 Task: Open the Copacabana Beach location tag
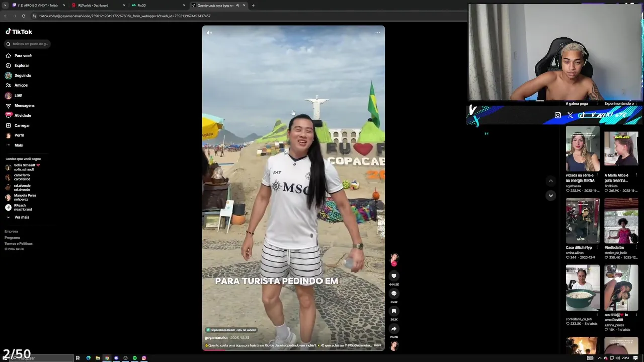pyautogui.click(x=231, y=330)
